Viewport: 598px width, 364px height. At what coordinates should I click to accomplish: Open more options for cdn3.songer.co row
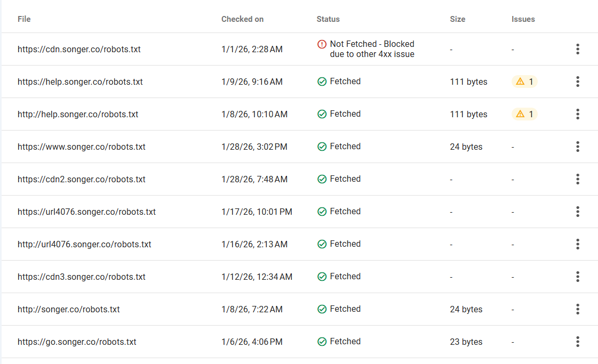(x=578, y=277)
